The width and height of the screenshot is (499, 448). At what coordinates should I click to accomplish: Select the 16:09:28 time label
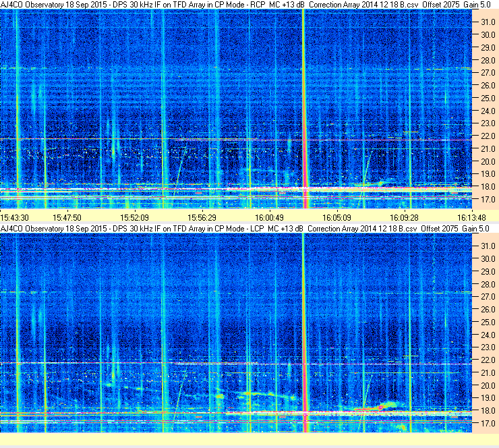(x=404, y=218)
